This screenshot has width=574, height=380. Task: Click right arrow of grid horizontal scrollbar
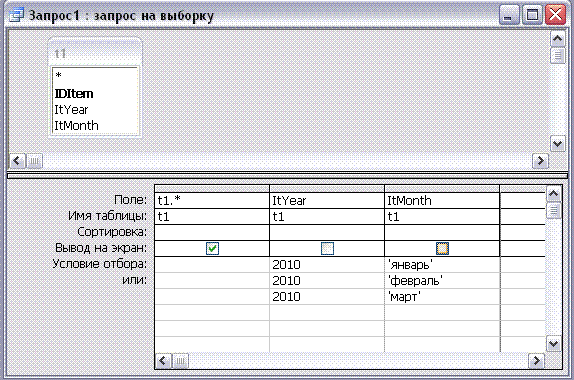[536, 361]
